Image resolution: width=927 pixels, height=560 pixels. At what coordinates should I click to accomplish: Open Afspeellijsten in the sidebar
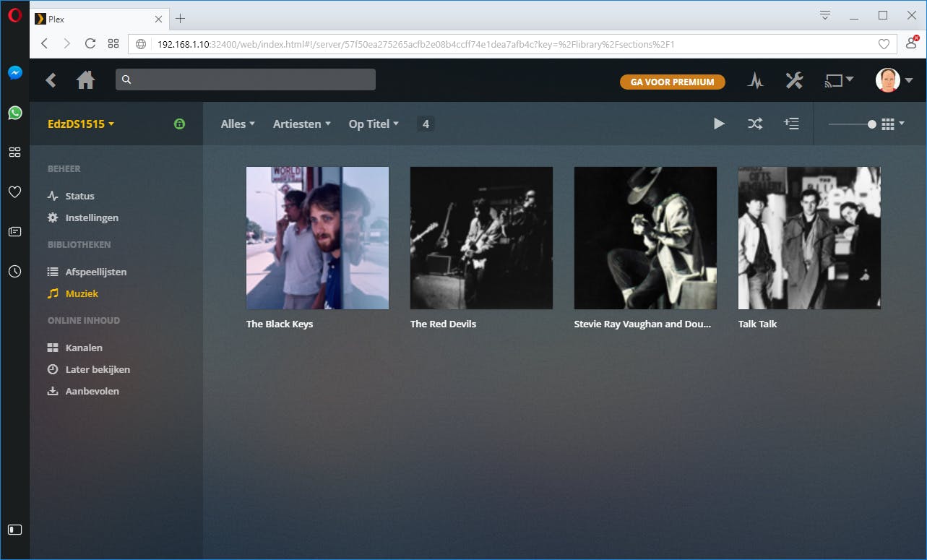pyautogui.click(x=87, y=272)
